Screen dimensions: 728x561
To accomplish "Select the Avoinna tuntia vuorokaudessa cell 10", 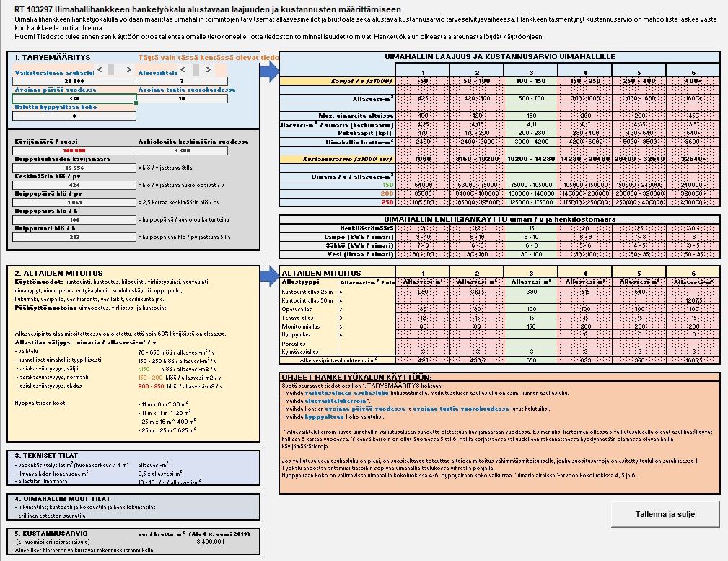I will (182, 98).
